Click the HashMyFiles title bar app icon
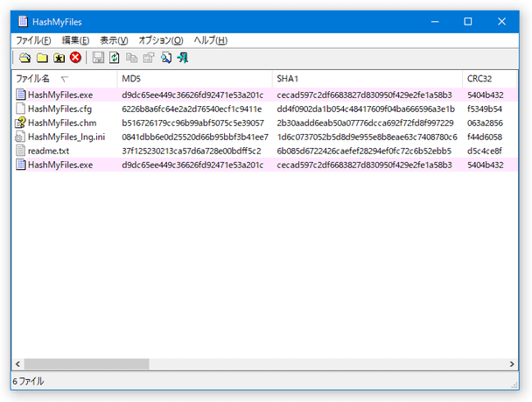532x402 pixels. [23, 21]
